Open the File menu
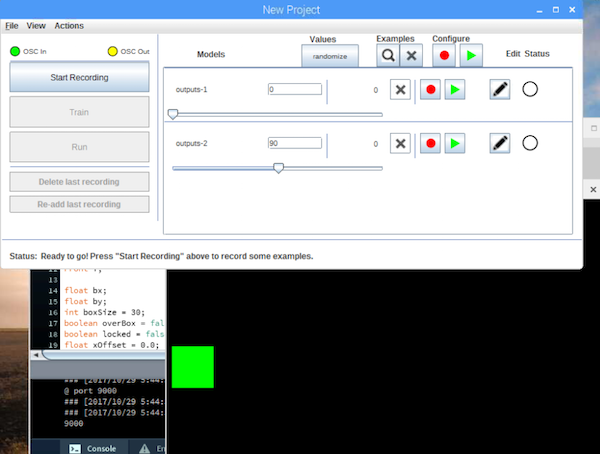 (11, 26)
